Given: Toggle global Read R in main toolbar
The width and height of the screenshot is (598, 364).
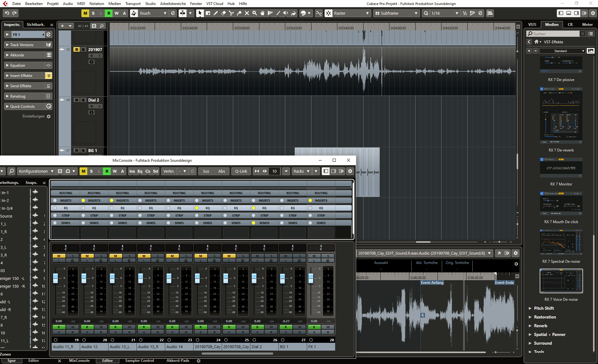Looking at the screenshot, I should (109, 13).
